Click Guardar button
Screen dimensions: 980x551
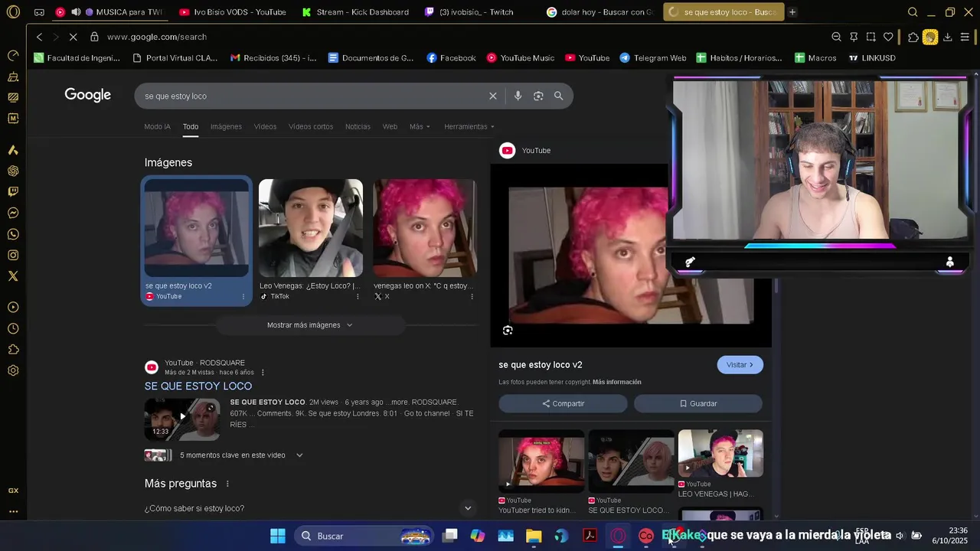point(698,403)
